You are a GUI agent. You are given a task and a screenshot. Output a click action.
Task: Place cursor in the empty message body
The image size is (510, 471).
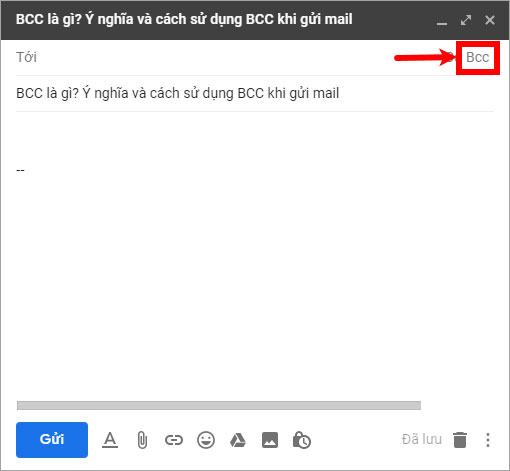pyautogui.click(x=255, y=267)
